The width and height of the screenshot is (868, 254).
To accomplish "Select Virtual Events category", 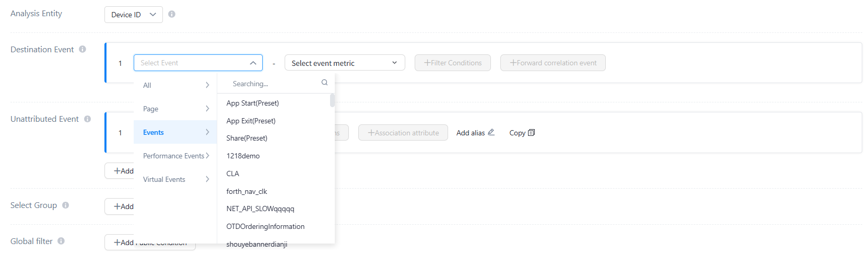I will coord(175,179).
